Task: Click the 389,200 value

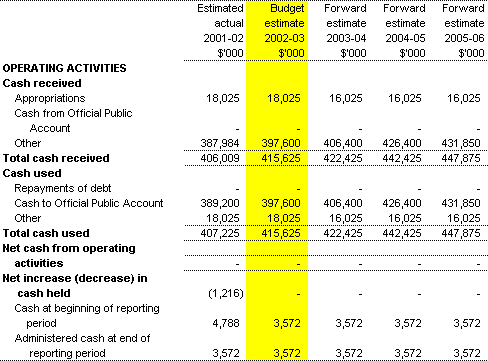Action: click(220, 203)
